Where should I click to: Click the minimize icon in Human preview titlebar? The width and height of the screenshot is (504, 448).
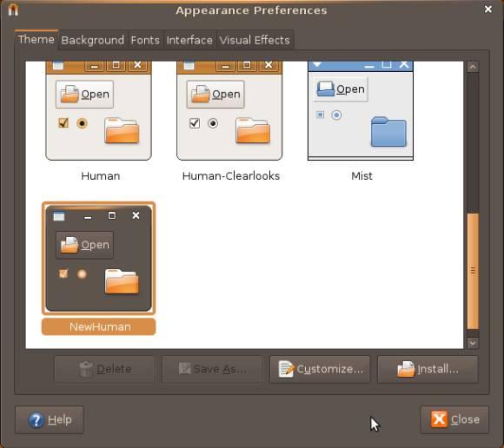coord(95,66)
